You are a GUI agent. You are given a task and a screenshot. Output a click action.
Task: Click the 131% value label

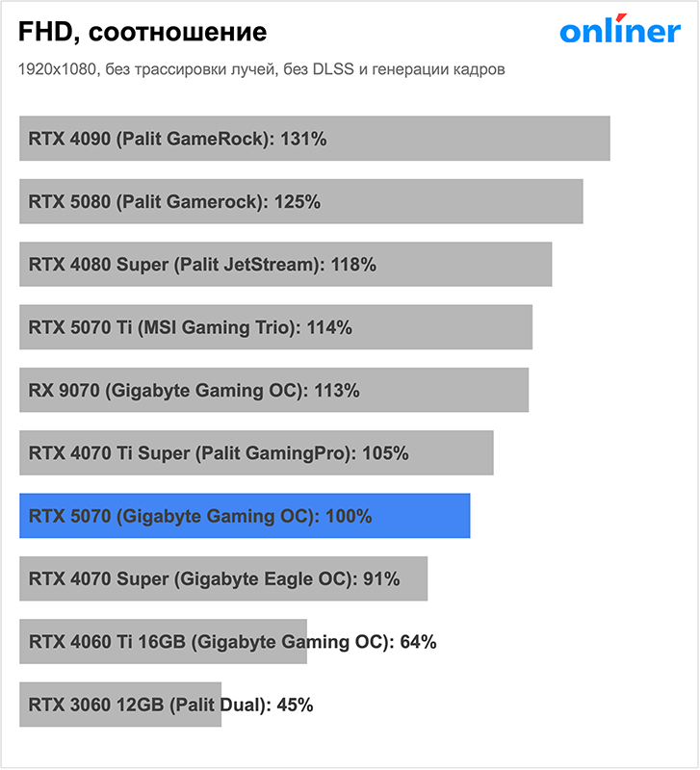pos(303,139)
